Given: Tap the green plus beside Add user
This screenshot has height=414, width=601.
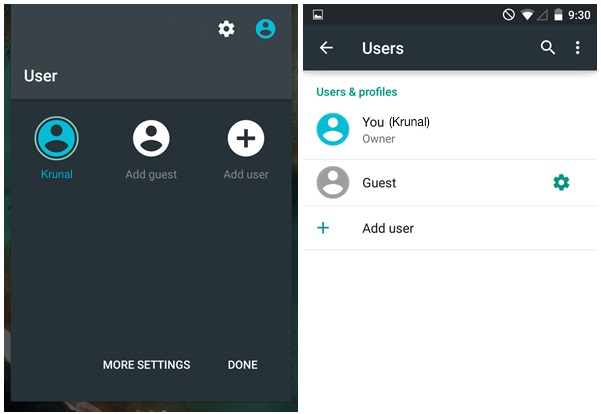Looking at the screenshot, I should [x=323, y=228].
